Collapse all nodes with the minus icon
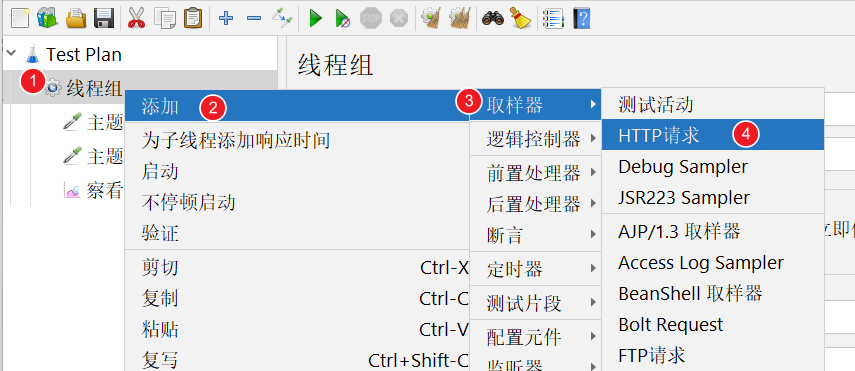 (x=254, y=19)
